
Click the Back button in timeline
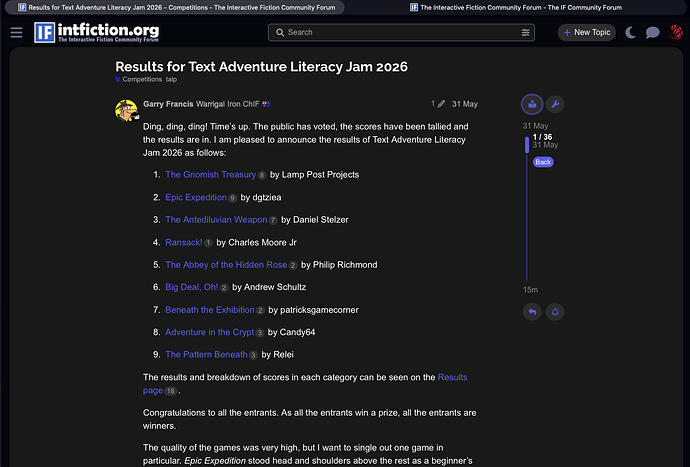click(543, 162)
